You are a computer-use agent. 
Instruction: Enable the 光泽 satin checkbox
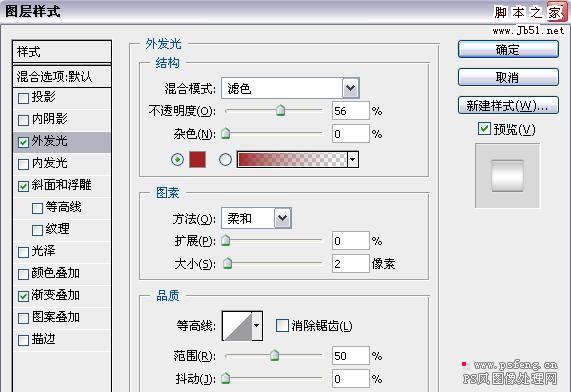pos(23,252)
